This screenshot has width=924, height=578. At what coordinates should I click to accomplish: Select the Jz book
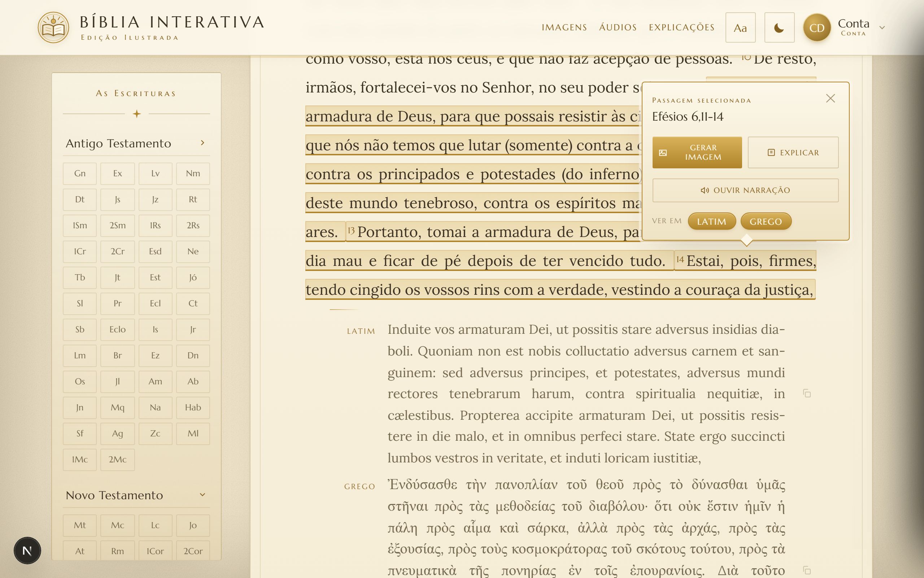coord(156,199)
